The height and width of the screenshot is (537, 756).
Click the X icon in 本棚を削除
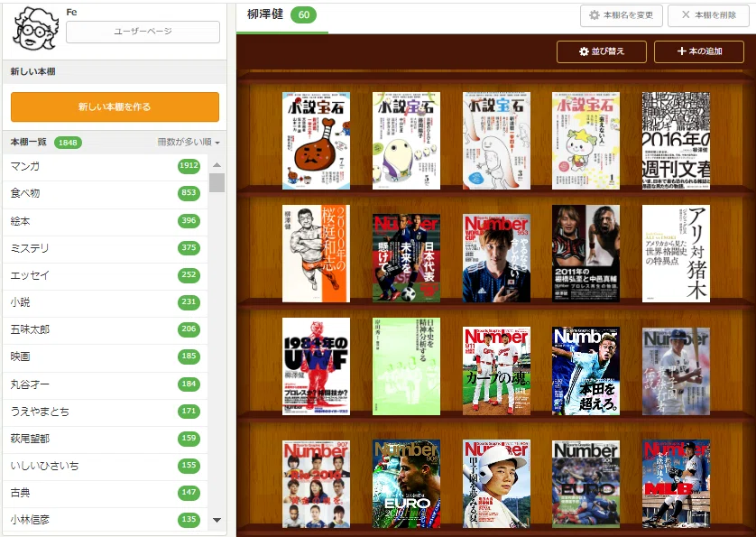click(686, 15)
